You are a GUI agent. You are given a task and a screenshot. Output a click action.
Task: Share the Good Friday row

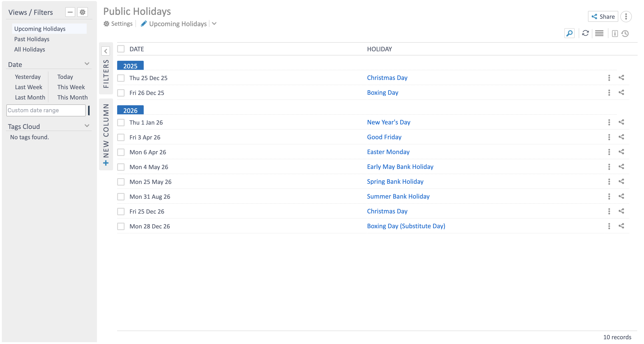coord(621,137)
